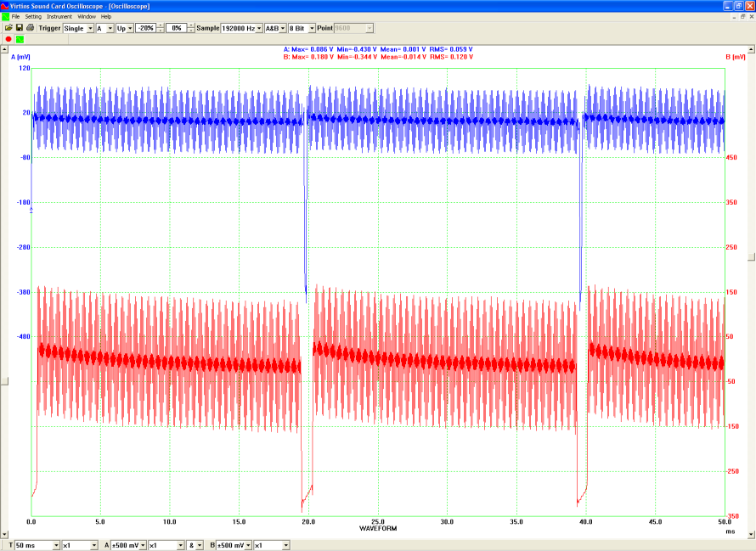Open the Setting menu

33,16
